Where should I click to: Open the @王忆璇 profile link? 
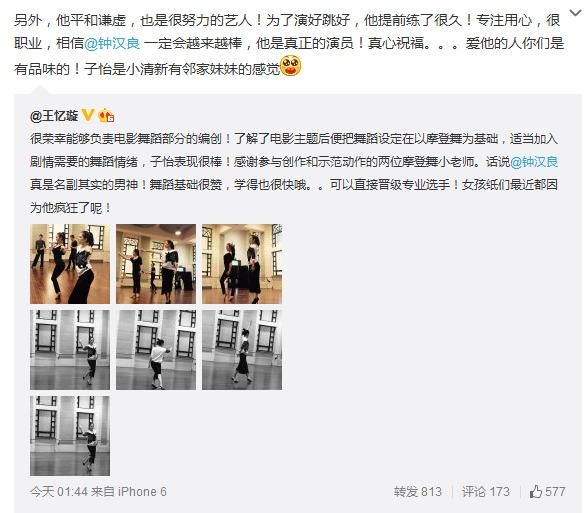click(x=54, y=116)
